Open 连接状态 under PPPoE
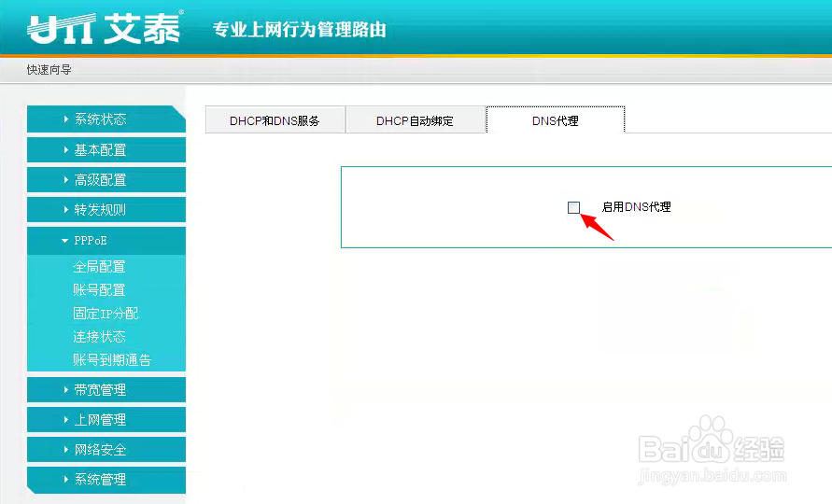Image resolution: width=832 pixels, height=504 pixels. (99, 336)
